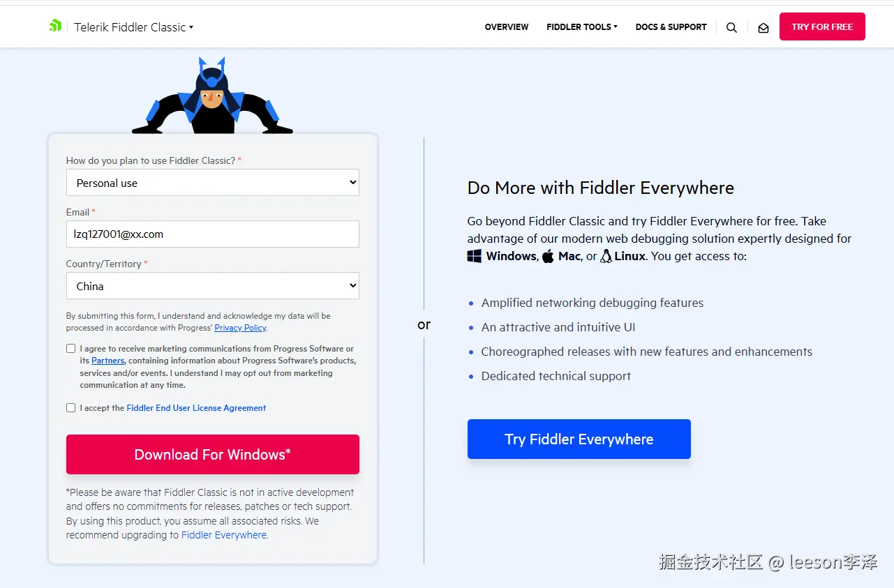Go to Docs & Support
Viewport: 894px width, 588px height.
tap(671, 27)
